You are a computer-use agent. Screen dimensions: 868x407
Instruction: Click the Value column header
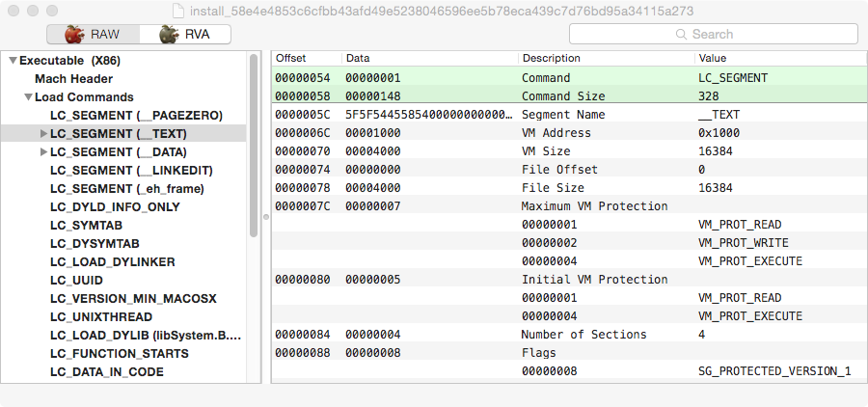point(713,59)
